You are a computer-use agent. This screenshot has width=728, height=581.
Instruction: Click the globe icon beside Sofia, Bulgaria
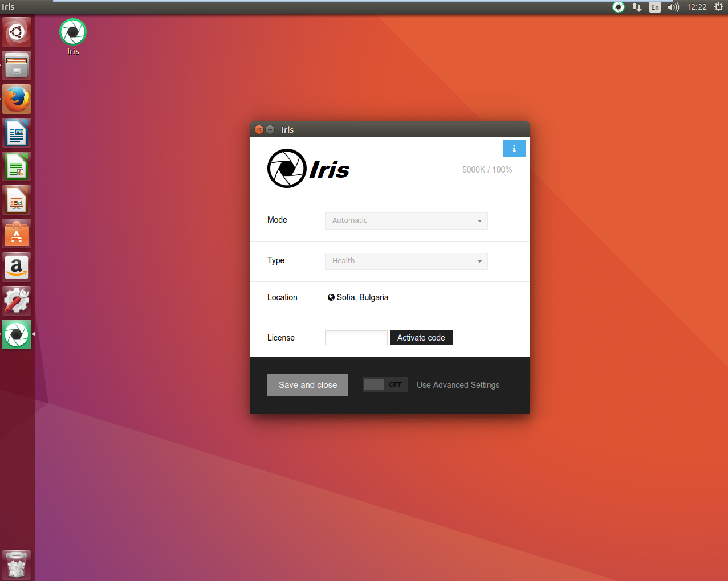click(x=331, y=297)
